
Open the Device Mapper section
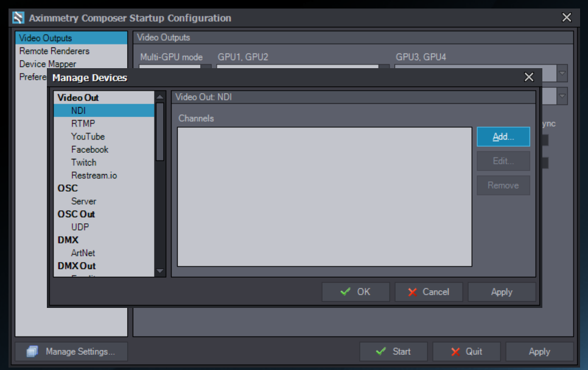pyautogui.click(x=71, y=64)
